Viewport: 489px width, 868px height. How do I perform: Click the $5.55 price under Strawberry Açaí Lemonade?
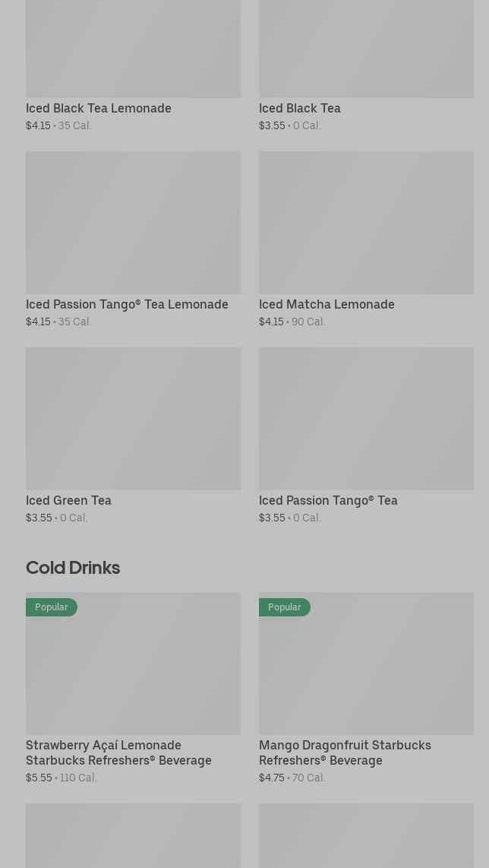[x=39, y=778]
